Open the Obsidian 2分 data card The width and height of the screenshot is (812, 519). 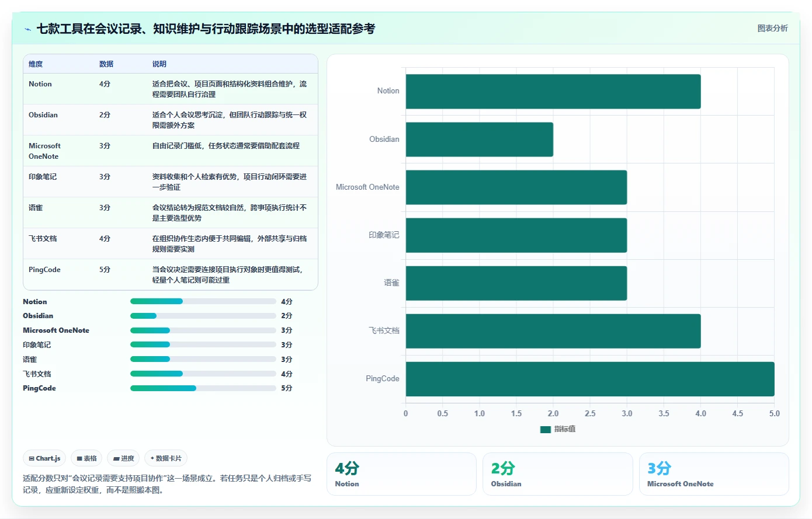(x=557, y=474)
